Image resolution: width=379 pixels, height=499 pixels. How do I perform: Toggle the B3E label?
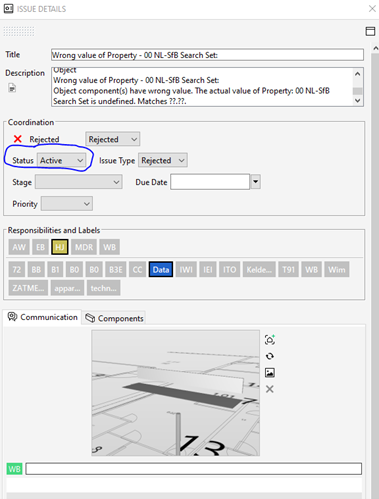[x=116, y=269]
